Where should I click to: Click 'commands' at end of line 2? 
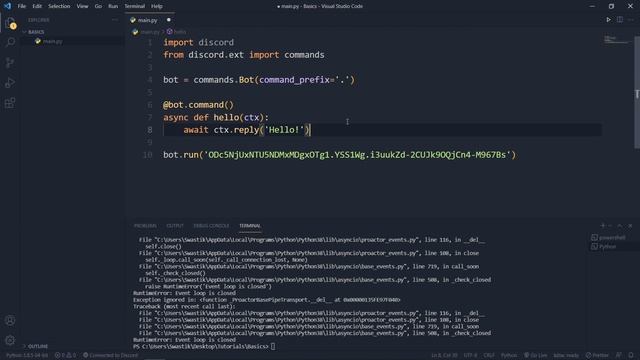pos(304,55)
